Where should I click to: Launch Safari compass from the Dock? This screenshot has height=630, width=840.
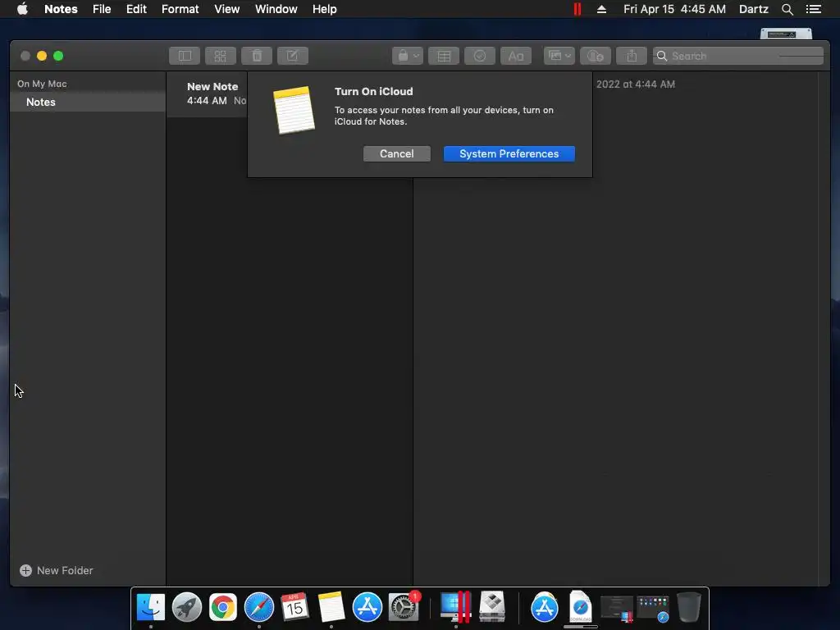258,607
